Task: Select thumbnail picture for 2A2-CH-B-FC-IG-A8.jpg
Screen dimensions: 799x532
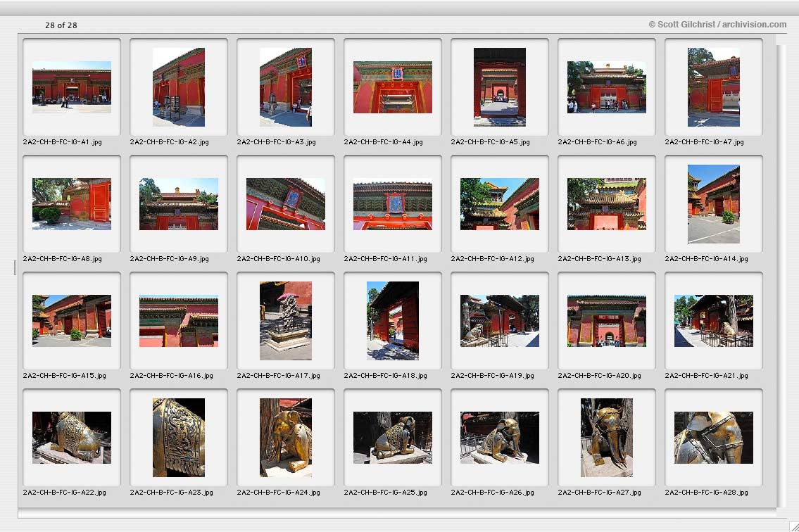Action: point(72,204)
